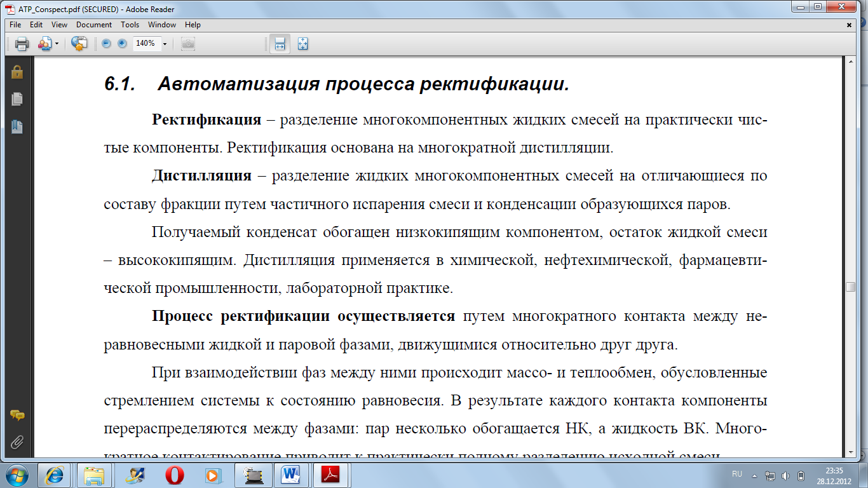Image resolution: width=868 pixels, height=488 pixels.
Task: Click the Adobe Reader title bar PDF icon
Action: click(x=9, y=9)
